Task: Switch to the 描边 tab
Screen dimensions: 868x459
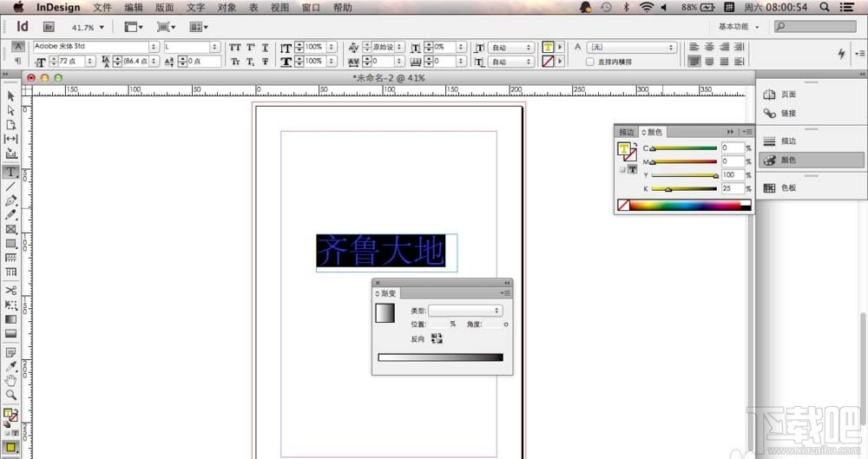Action: pyautogui.click(x=627, y=132)
